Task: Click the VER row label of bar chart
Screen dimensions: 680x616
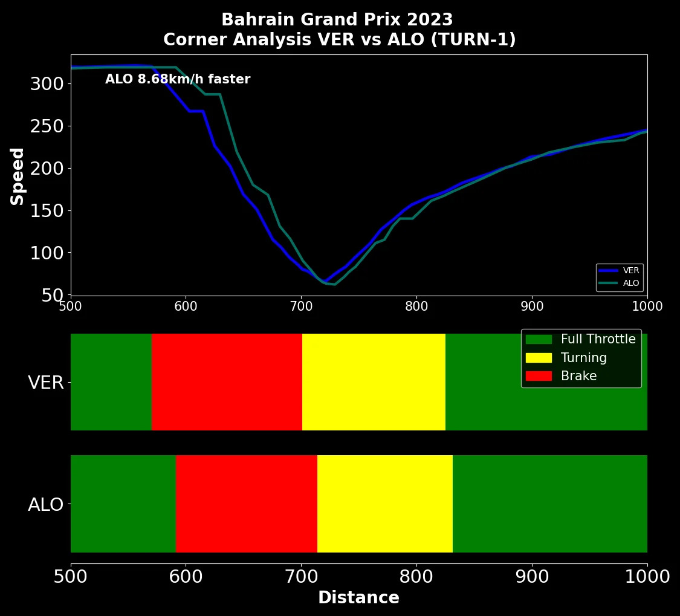Action: coord(45,383)
